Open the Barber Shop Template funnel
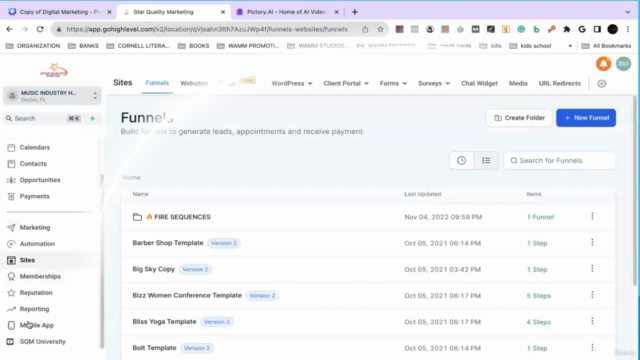 [168, 243]
